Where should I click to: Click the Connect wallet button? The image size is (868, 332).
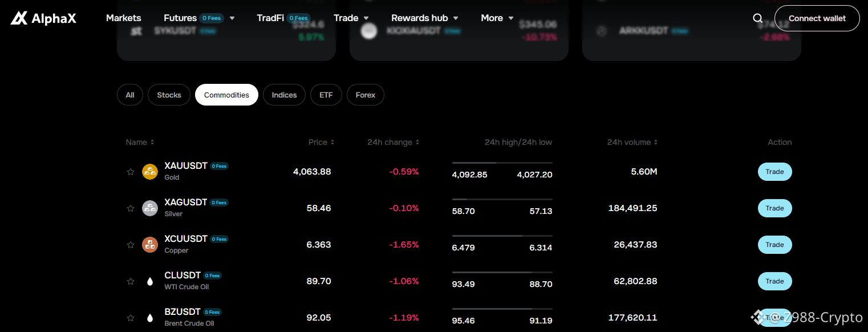[x=817, y=18]
